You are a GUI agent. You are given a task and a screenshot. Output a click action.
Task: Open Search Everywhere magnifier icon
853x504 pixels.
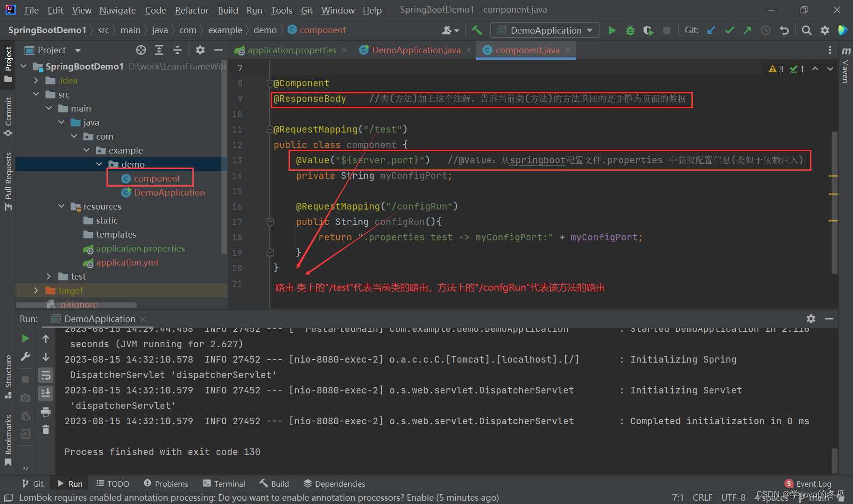point(806,30)
